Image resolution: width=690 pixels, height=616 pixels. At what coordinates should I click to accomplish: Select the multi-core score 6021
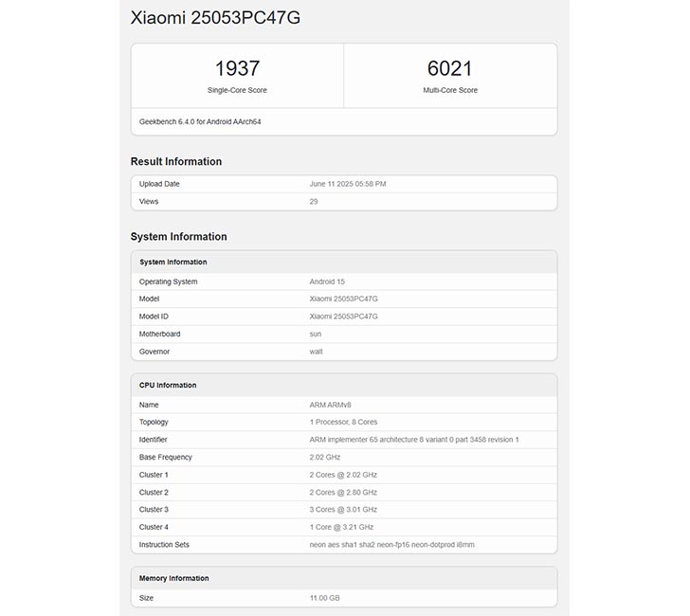pos(449,68)
